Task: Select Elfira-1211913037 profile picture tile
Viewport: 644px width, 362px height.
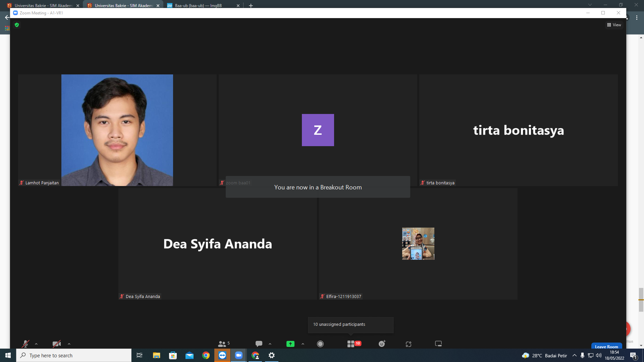Action: pyautogui.click(x=418, y=244)
